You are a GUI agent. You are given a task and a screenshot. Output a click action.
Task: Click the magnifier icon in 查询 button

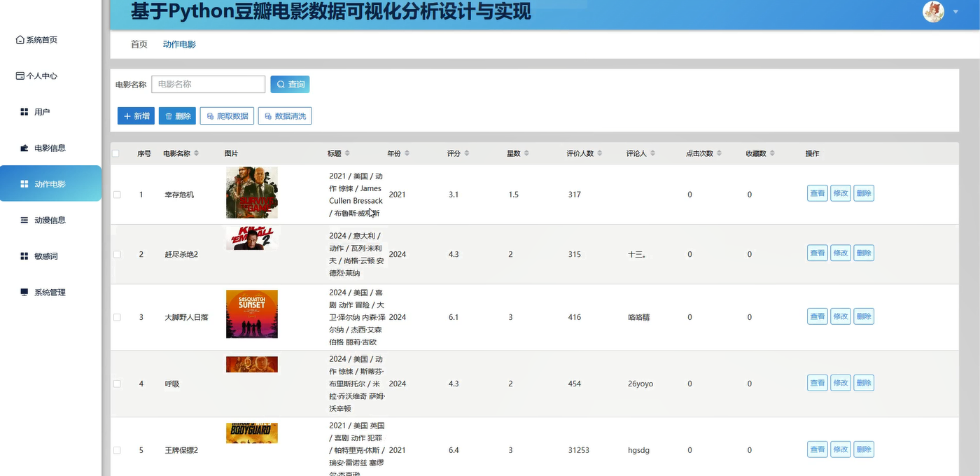pos(281,85)
